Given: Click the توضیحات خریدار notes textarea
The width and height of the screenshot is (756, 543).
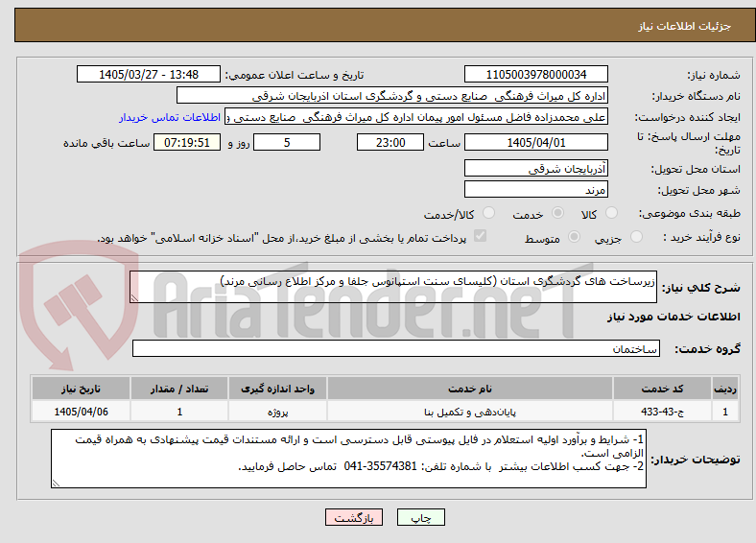Looking at the screenshot, I should [x=348, y=459].
